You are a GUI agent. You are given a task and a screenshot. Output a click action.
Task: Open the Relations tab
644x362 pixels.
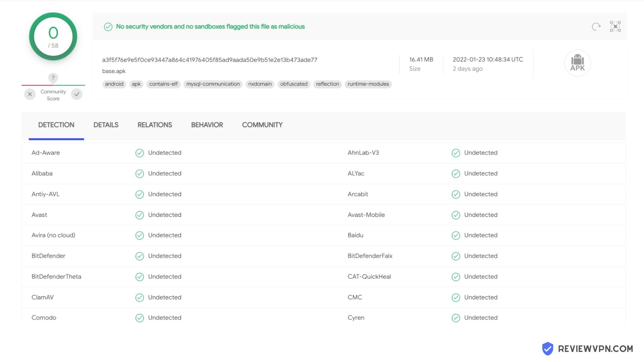155,125
